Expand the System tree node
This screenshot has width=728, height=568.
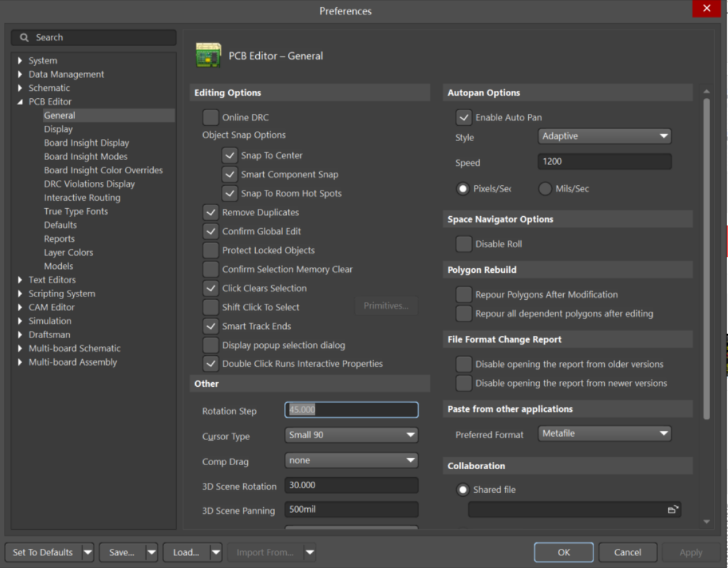(x=20, y=61)
